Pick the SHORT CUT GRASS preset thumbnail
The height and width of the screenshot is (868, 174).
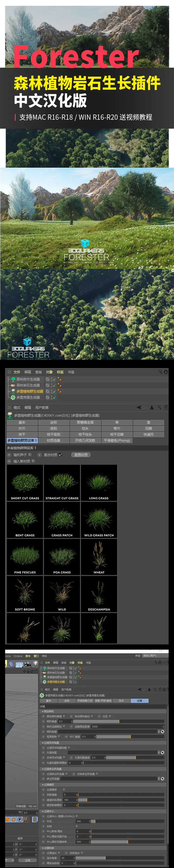coord(25,483)
